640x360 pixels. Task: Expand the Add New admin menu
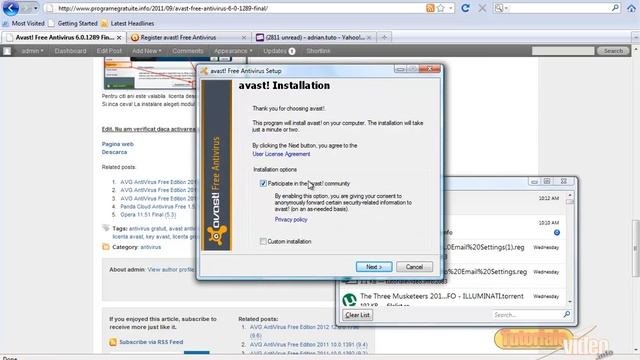147,51
